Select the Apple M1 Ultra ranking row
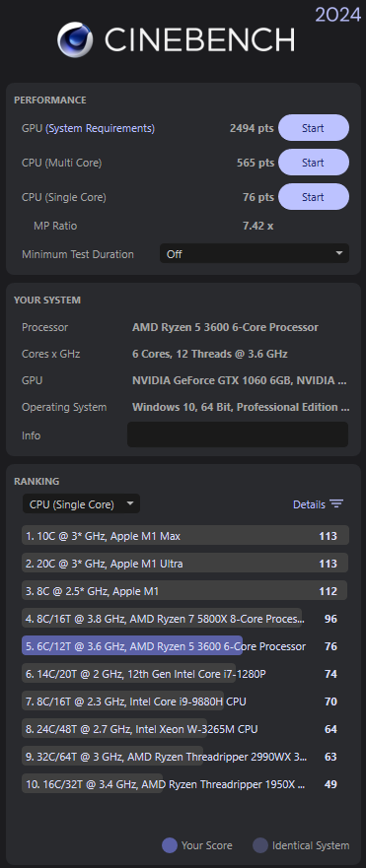 tap(185, 563)
